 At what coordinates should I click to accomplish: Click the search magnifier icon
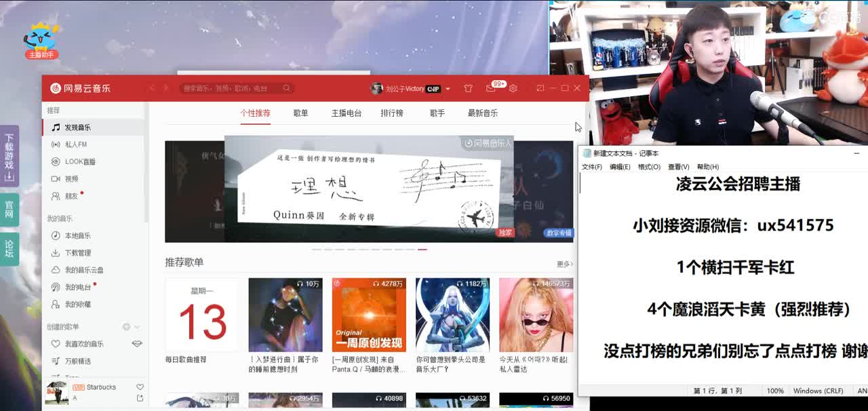click(287, 88)
